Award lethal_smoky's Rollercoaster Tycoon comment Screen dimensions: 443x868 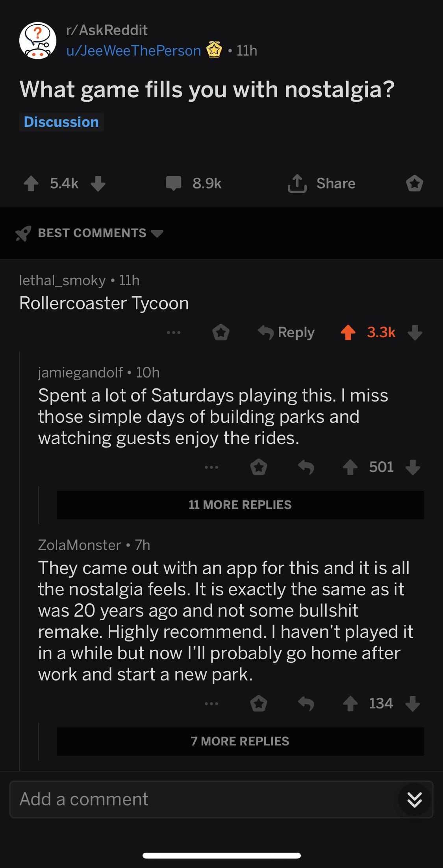(x=221, y=333)
